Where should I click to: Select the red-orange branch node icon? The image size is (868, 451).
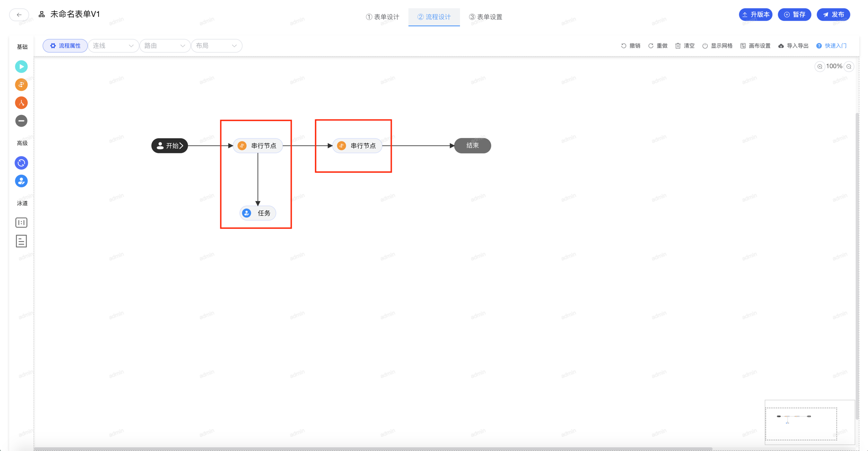pos(21,103)
